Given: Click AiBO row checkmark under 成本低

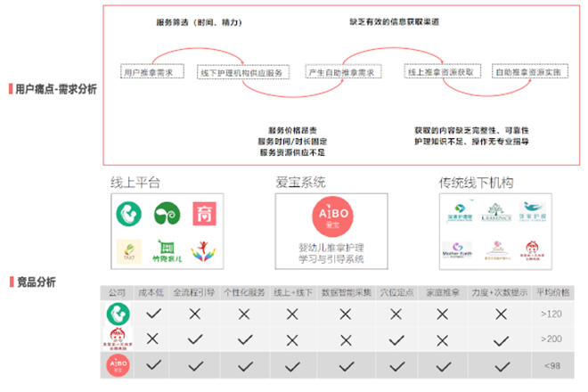Looking at the screenshot, I should [152, 365].
